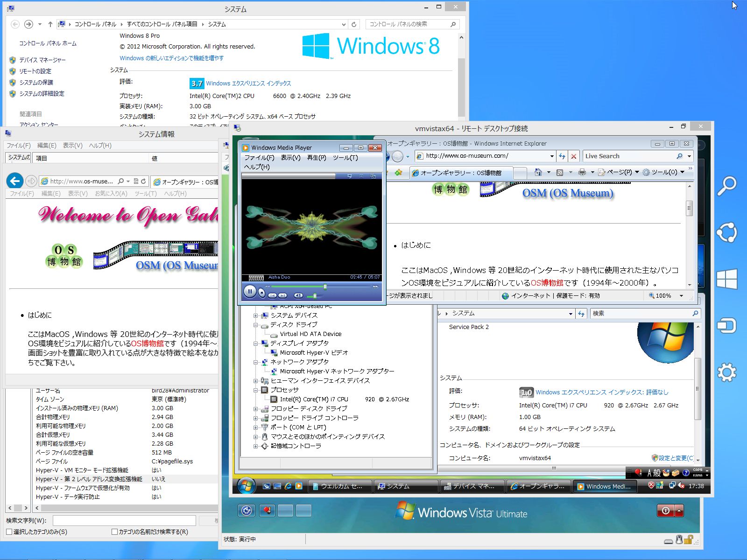The height and width of the screenshot is (560, 747).
Task: Open 再生(P) menu in Windows Media Player
Action: 317,158
